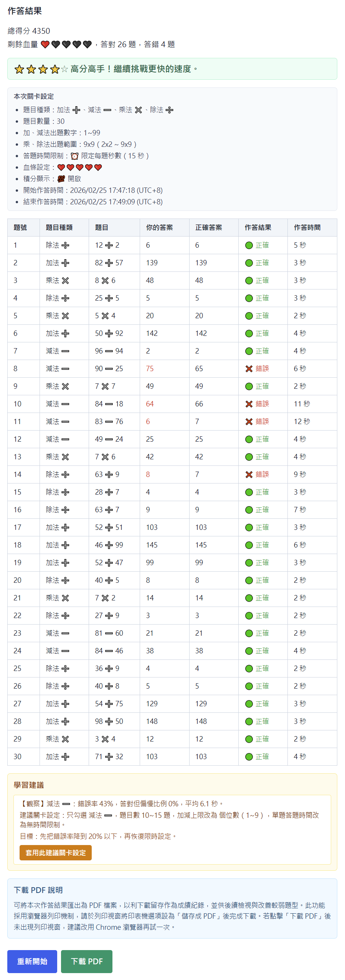This screenshot has height=980, width=345.
Task: Click minus icon in the 【觀察】 suggestion line
Action: point(66,804)
